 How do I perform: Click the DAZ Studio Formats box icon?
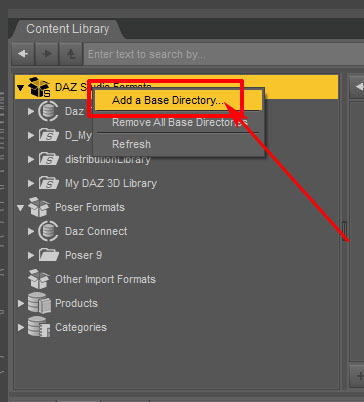[39, 87]
